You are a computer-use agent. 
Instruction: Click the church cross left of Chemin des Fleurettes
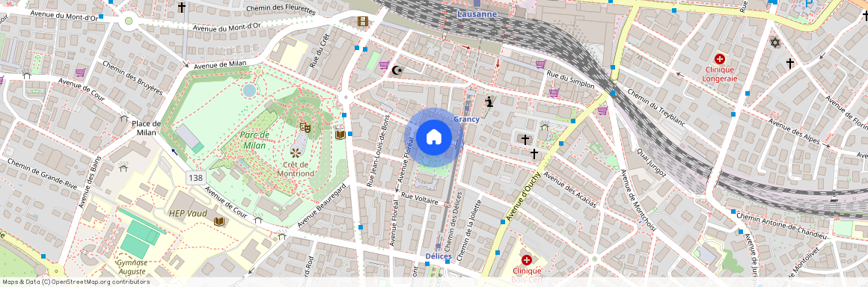[x=182, y=7]
